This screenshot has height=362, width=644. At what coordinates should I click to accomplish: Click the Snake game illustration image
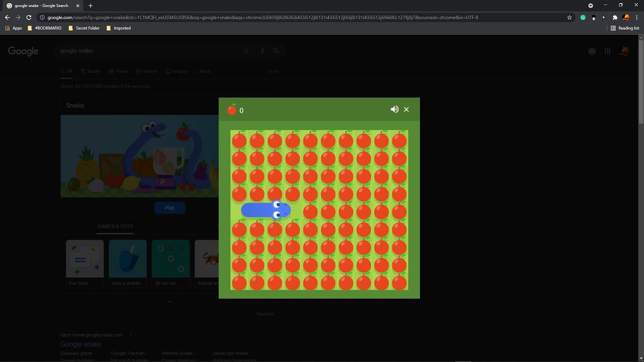[x=139, y=156]
